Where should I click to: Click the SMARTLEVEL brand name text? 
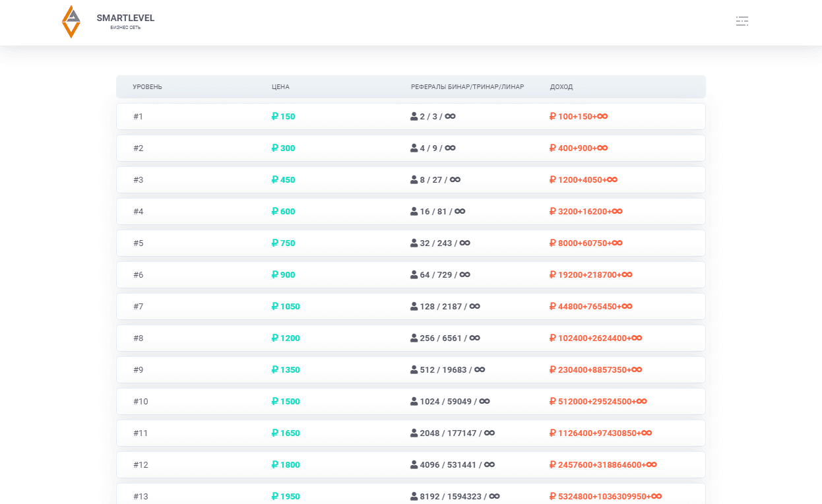[125, 18]
